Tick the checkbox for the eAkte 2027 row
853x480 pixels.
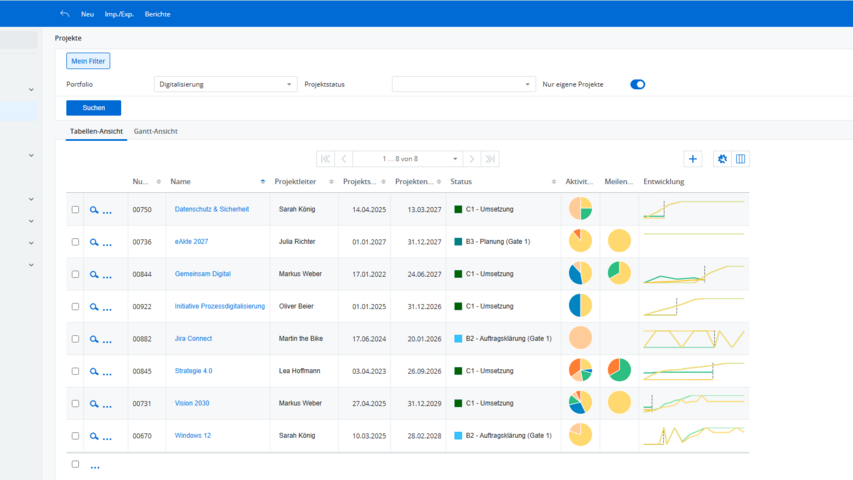[x=75, y=242]
